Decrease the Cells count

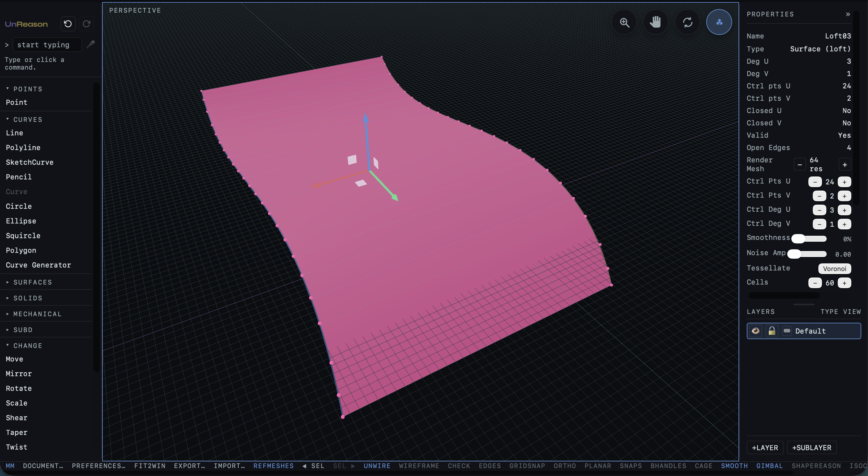click(x=815, y=283)
